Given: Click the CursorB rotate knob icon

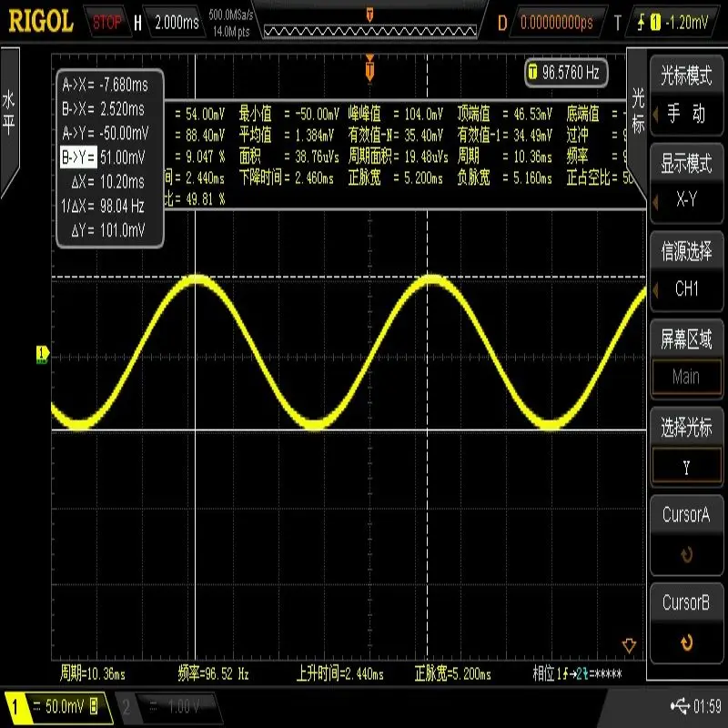Looking at the screenshot, I should (687, 642).
